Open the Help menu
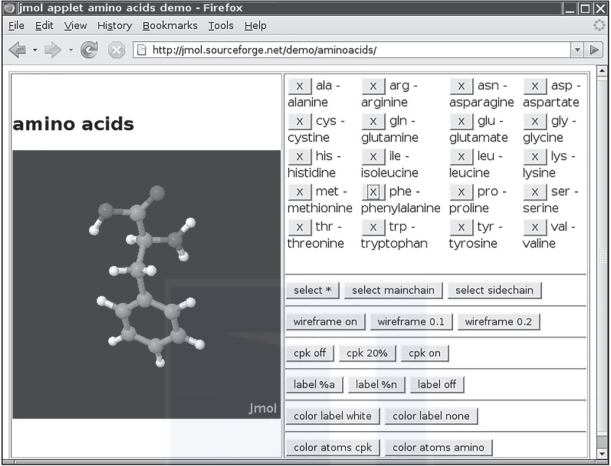 click(256, 26)
